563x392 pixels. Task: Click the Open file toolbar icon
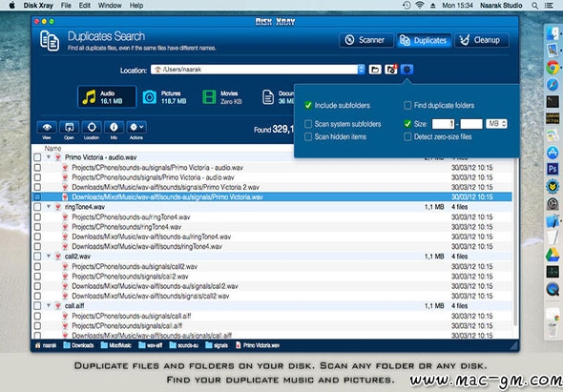69,127
